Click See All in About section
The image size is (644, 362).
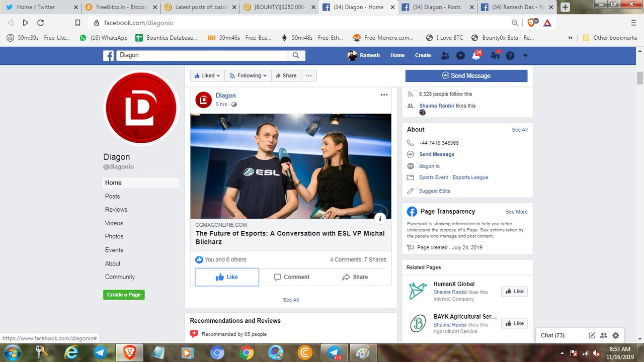click(520, 130)
